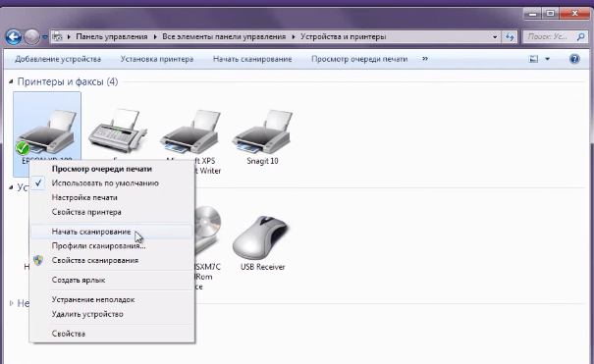Image resolution: width=594 pixels, height=364 pixels.
Task: Choose 'Начать сканирование' in context menu
Action: [x=112, y=232]
